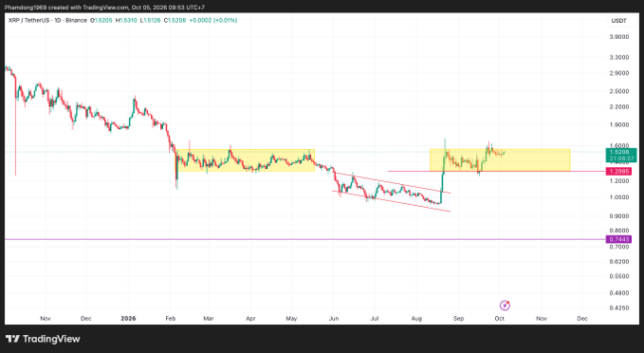
Task: Click the purple horizontal line at 0.7443
Action: click(304, 239)
